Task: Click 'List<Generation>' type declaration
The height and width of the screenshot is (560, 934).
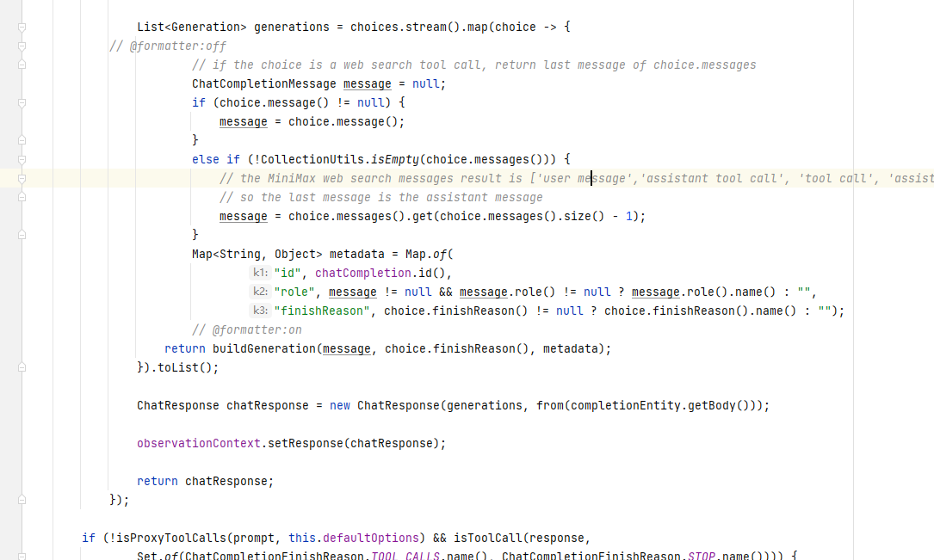Action: (192, 27)
